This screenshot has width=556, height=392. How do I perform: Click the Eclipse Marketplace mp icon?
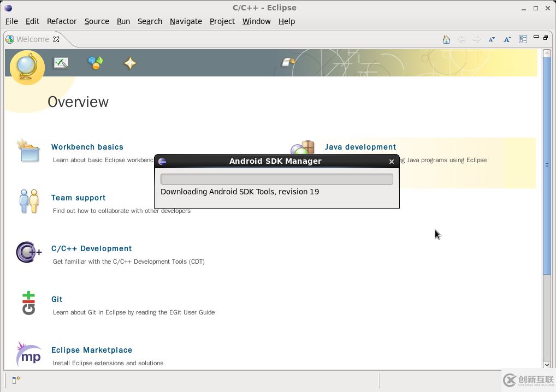coord(29,354)
